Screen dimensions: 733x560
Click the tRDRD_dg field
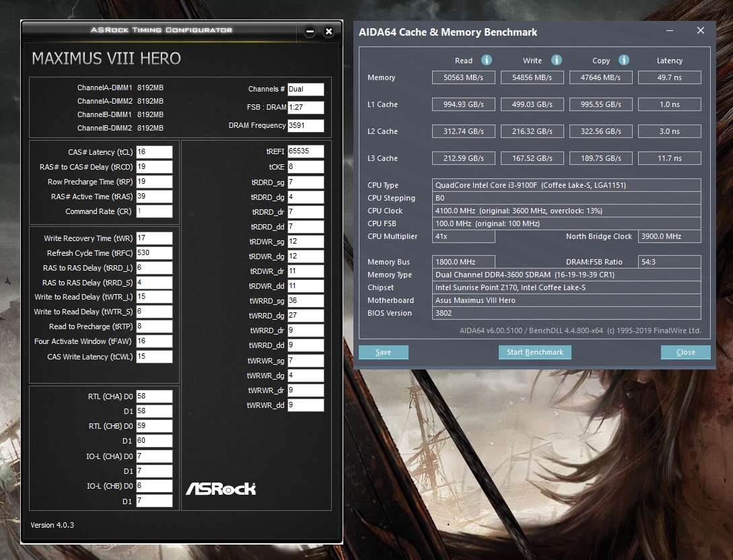306,197
